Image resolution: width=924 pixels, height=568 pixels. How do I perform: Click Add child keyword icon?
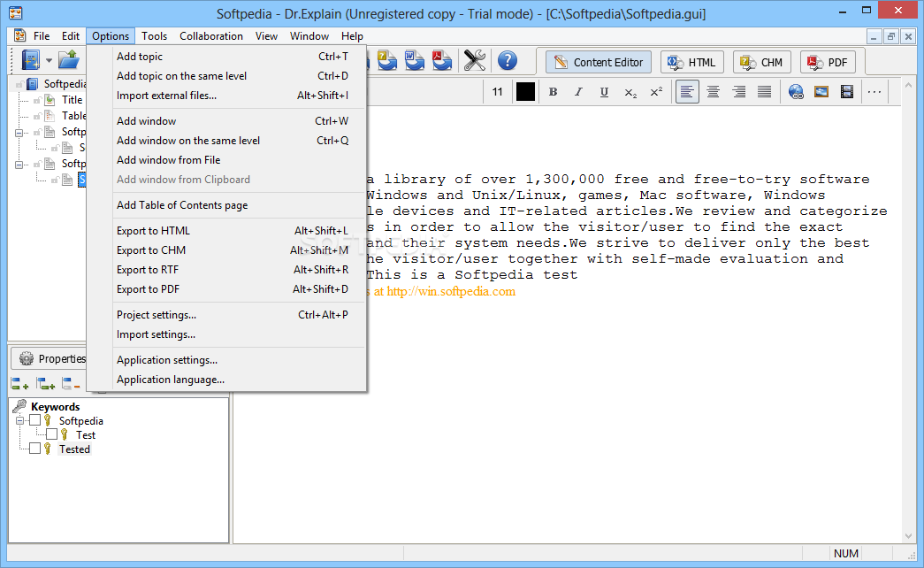tap(45, 384)
